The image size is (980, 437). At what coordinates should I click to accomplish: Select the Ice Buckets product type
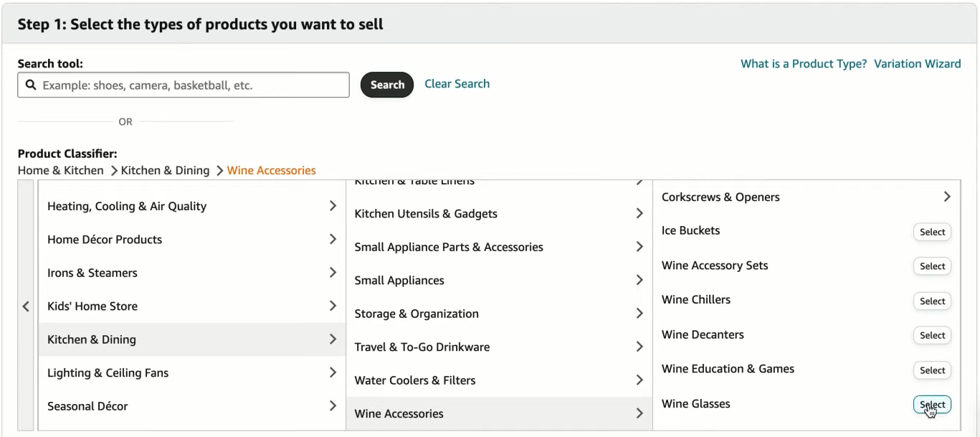pos(932,232)
